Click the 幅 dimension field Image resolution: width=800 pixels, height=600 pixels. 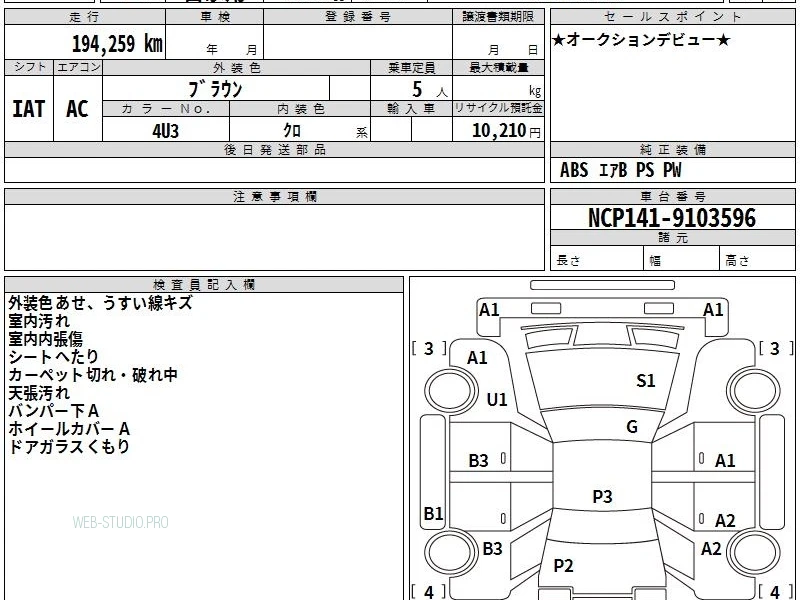[x=682, y=259]
